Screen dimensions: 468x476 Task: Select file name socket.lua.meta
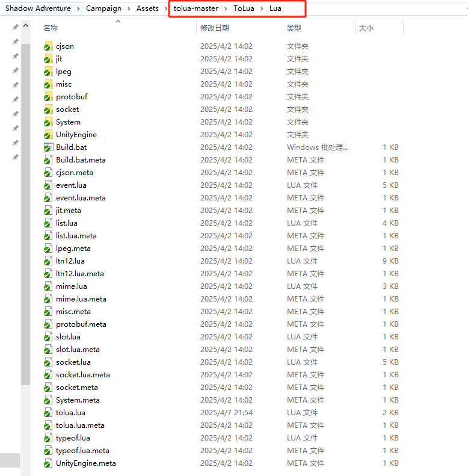coord(83,375)
